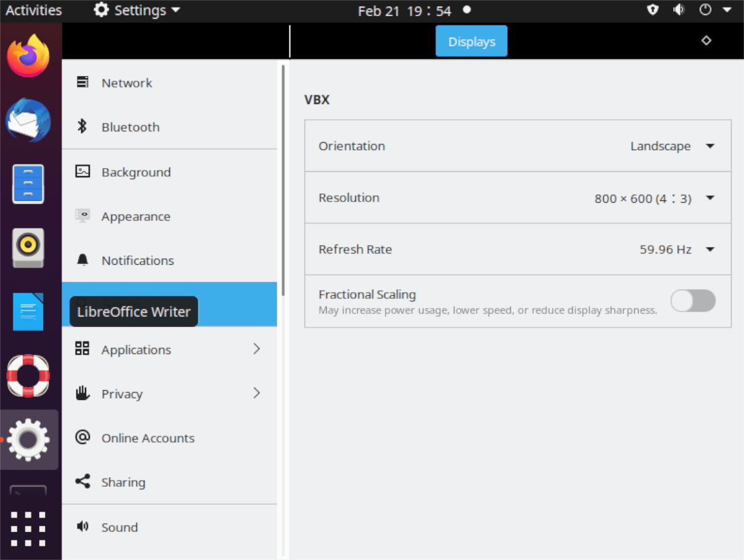Click the Sharing icon in sidebar
Screen dimensions: 744x560
point(82,482)
